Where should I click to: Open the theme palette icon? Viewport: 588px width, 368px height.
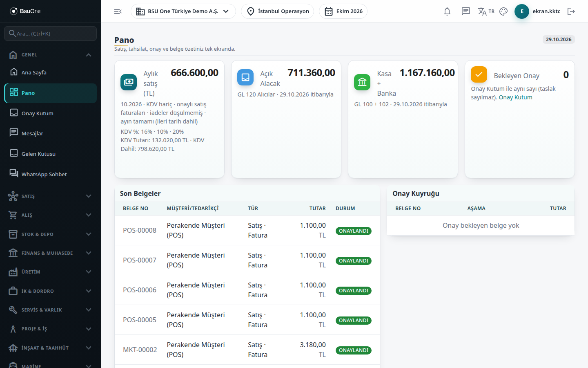tap(503, 11)
